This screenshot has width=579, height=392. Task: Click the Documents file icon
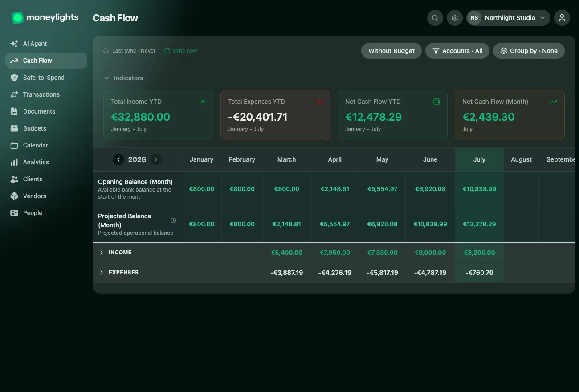[x=14, y=111]
